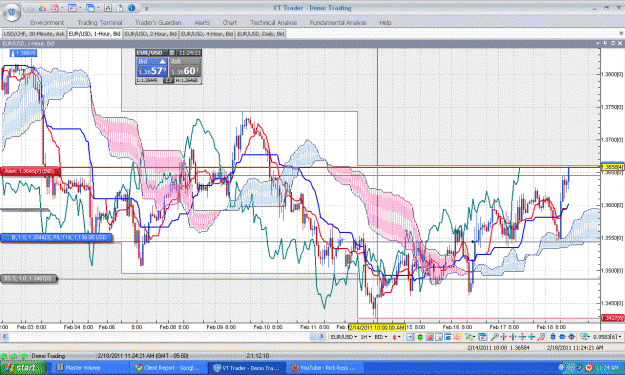The width and height of the screenshot is (625, 375).
Task: Switch to USD/CHF, 30 Minute, Ask tab
Action: (x=34, y=34)
